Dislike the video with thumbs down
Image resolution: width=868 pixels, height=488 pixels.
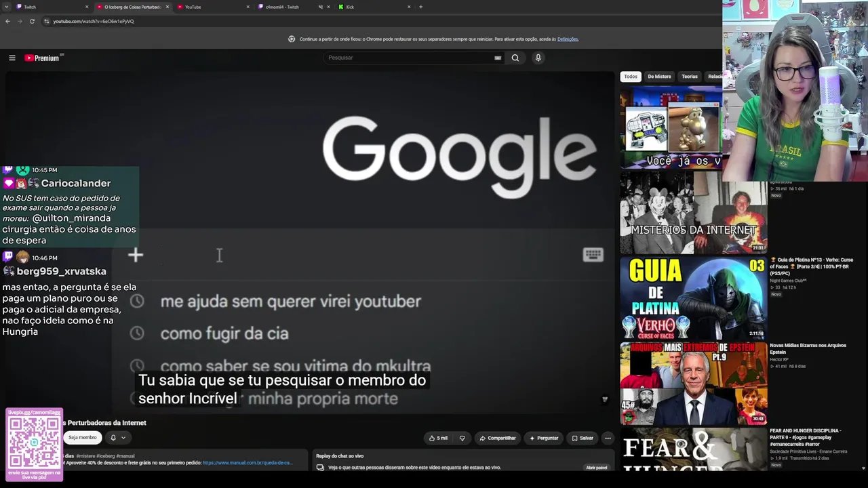point(462,438)
